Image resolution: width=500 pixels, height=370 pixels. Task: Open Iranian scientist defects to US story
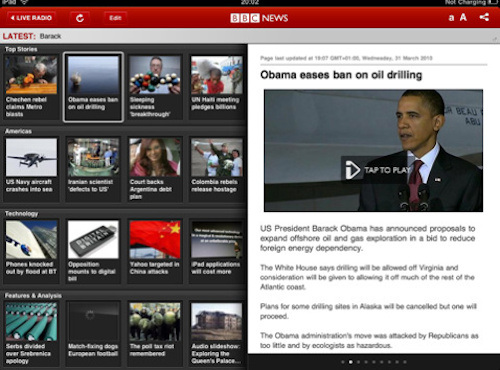point(93,169)
